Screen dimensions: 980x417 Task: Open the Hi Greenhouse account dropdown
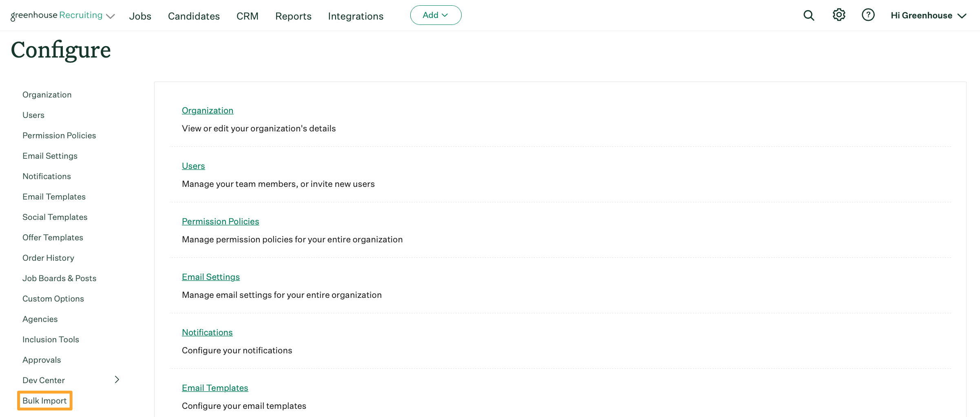click(929, 16)
